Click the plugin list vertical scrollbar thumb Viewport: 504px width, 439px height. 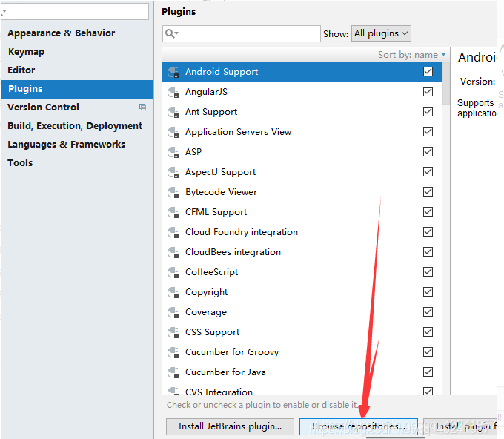point(446,83)
